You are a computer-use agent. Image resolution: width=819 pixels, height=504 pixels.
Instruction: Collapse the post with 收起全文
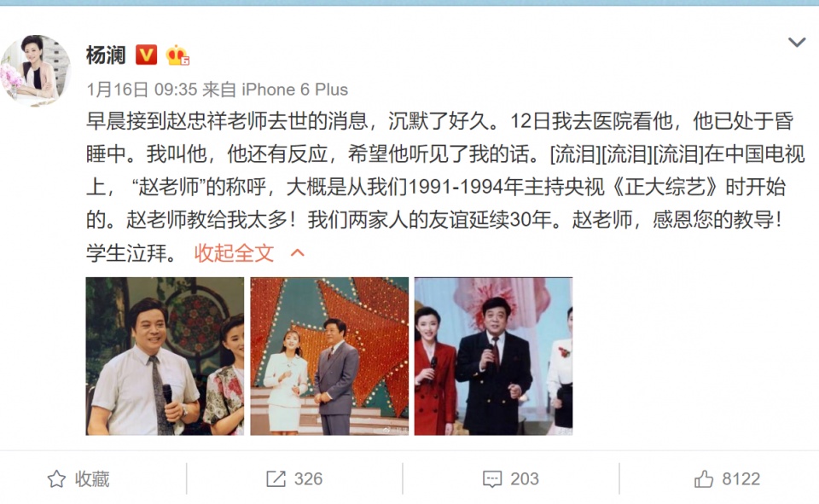pyautogui.click(x=234, y=253)
